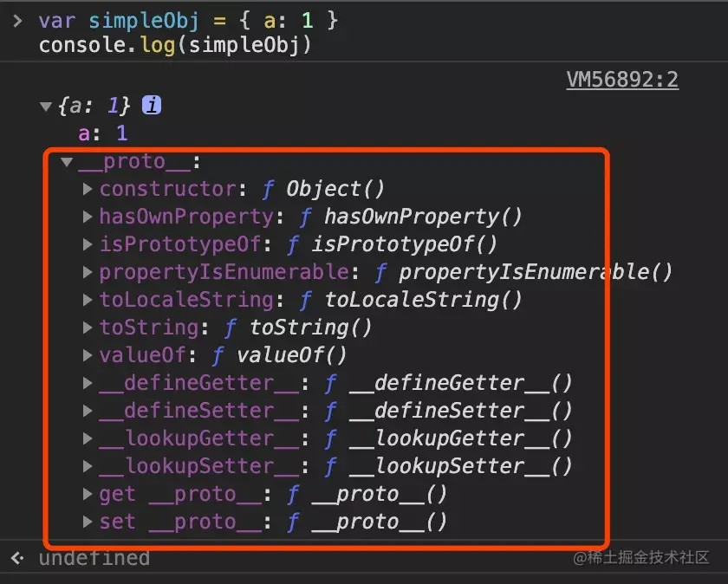The height and width of the screenshot is (584, 728).
Task: Open the VM56892:2 source link
Action: pos(622,80)
